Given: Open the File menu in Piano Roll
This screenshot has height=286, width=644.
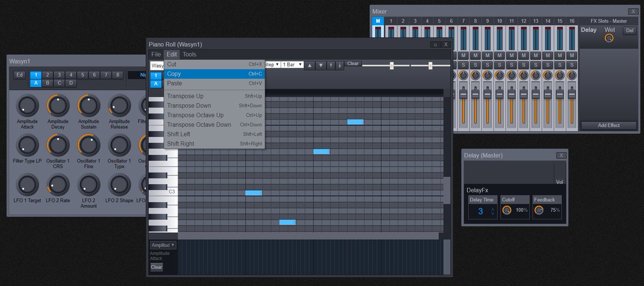Looking at the screenshot, I should coord(156,54).
